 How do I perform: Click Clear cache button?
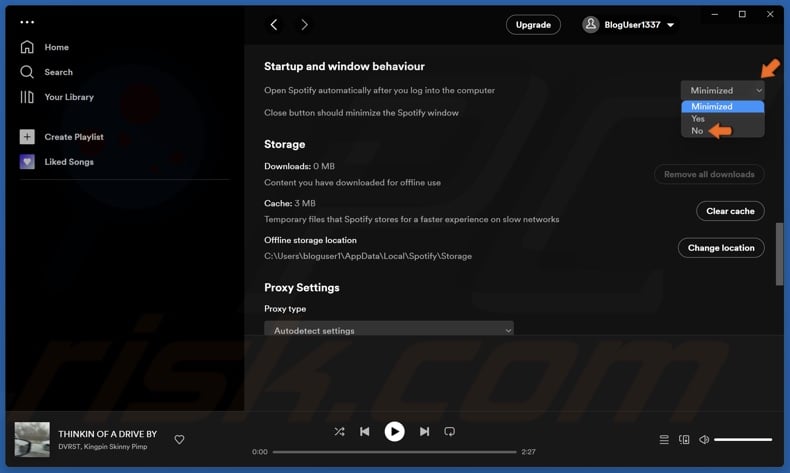730,211
